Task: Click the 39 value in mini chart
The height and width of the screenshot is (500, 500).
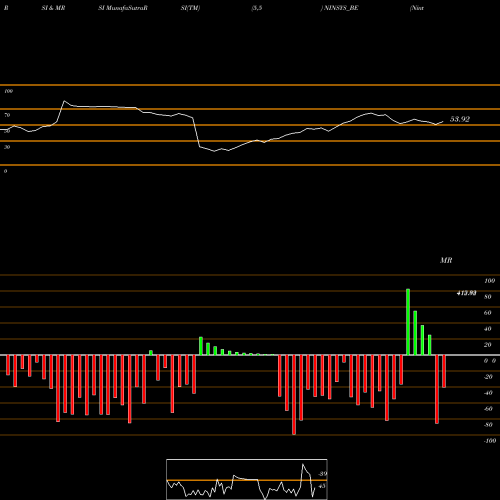Action: (x=323, y=474)
